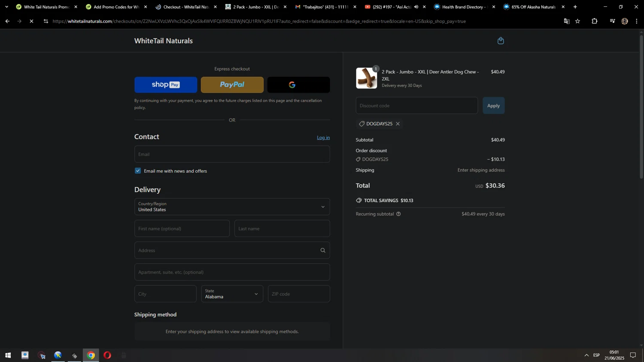Focus the Email input field
The height and width of the screenshot is (362, 644).
(x=232, y=154)
